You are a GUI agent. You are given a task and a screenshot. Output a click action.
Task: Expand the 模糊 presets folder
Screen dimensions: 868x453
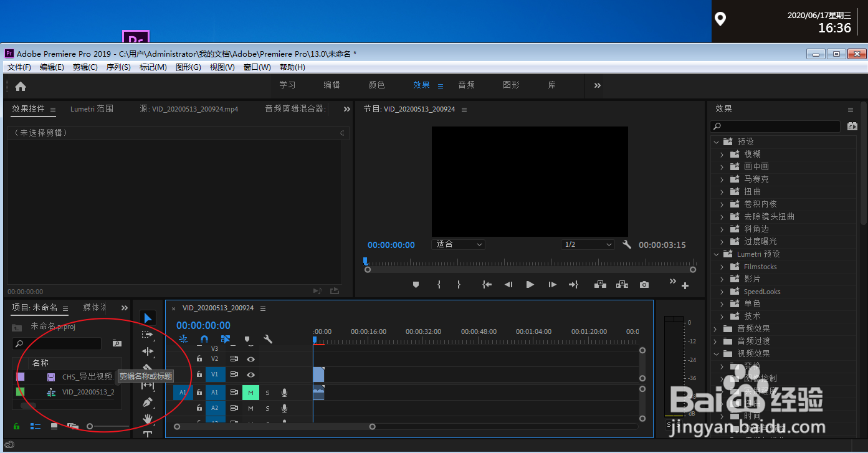[722, 155]
